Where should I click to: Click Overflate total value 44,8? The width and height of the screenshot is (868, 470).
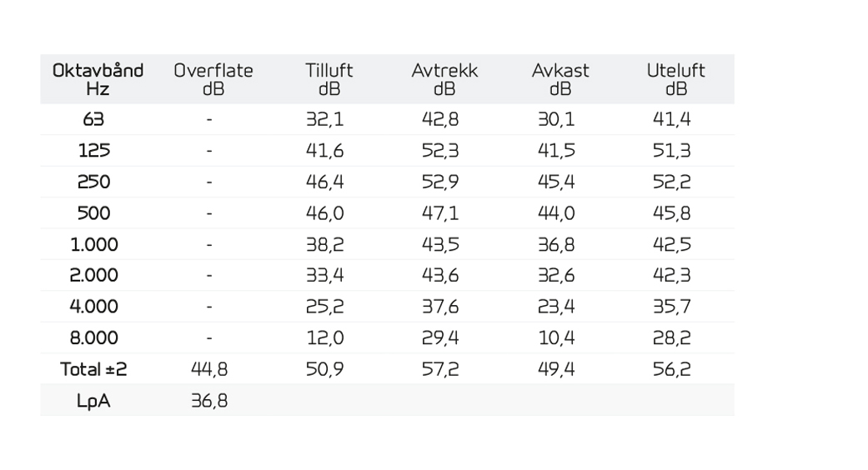click(209, 369)
